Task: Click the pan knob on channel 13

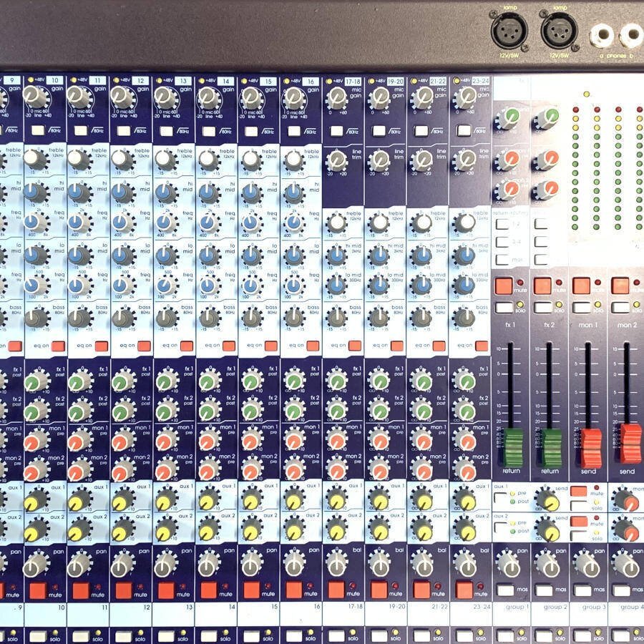Action: pos(165,565)
